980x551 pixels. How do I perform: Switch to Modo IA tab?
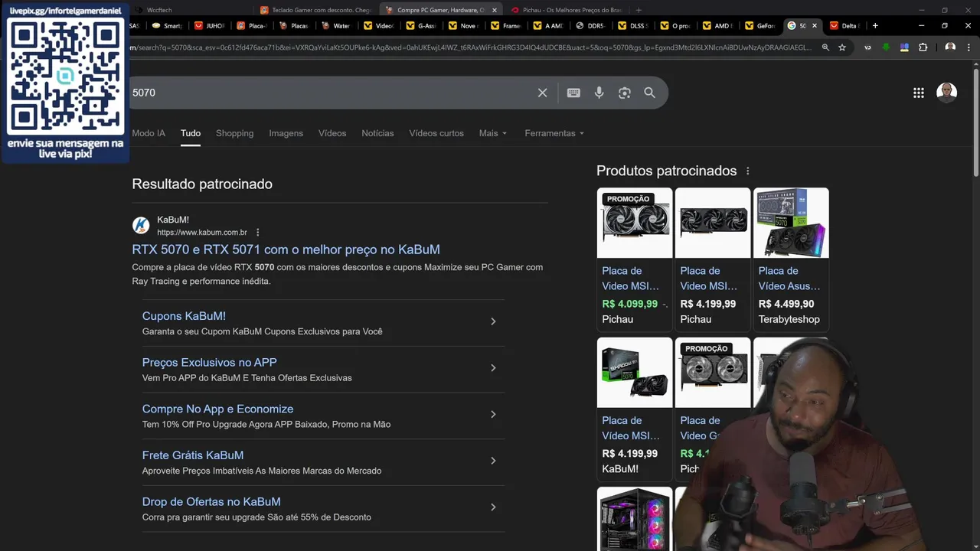(149, 133)
